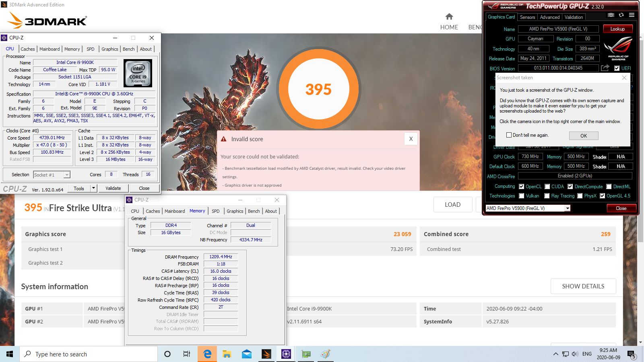Toggle the Ray Tracing checkbox
The image size is (644, 362).
point(547,196)
